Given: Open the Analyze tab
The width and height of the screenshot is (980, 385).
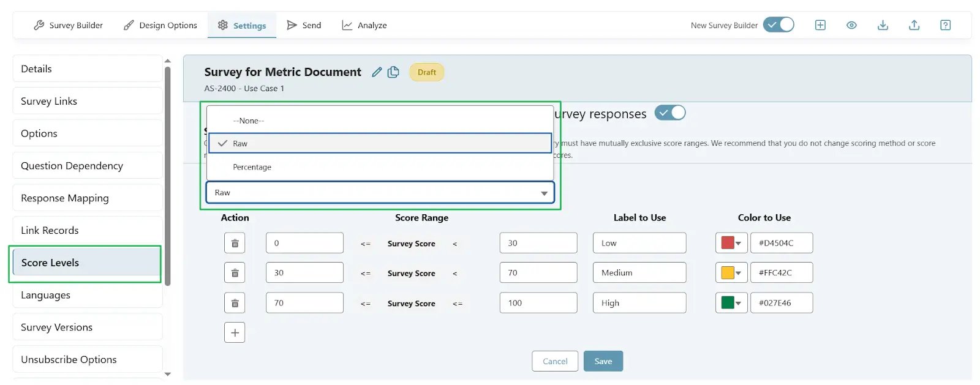Looking at the screenshot, I should click(364, 25).
